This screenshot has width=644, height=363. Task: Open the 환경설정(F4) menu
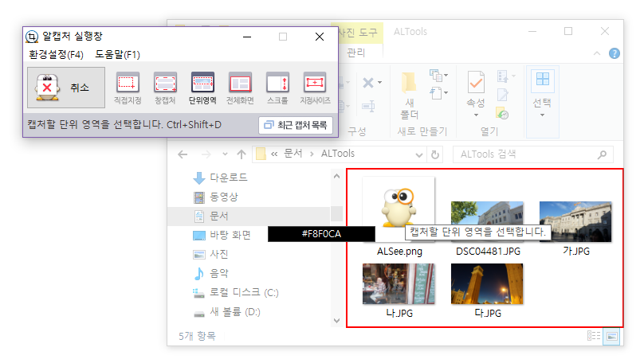pyautogui.click(x=56, y=55)
